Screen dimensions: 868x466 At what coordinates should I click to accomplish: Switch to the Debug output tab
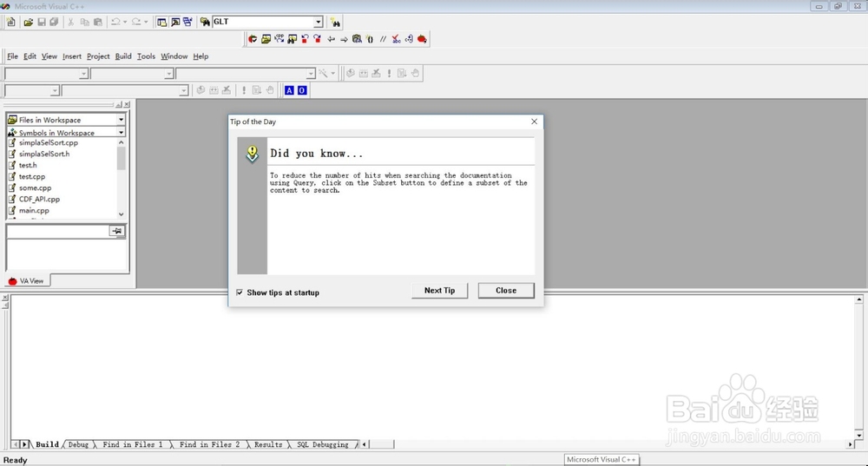tap(79, 444)
